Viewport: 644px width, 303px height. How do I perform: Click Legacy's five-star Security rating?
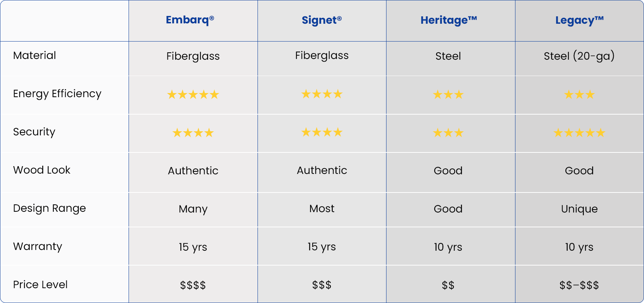579,133
